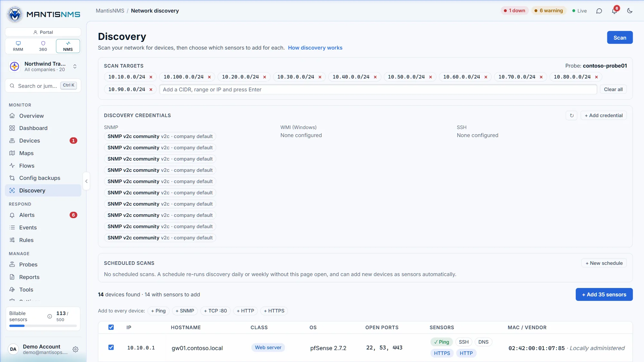Open the notifications bell
Screen dimensions: 644x362
tap(614, 11)
